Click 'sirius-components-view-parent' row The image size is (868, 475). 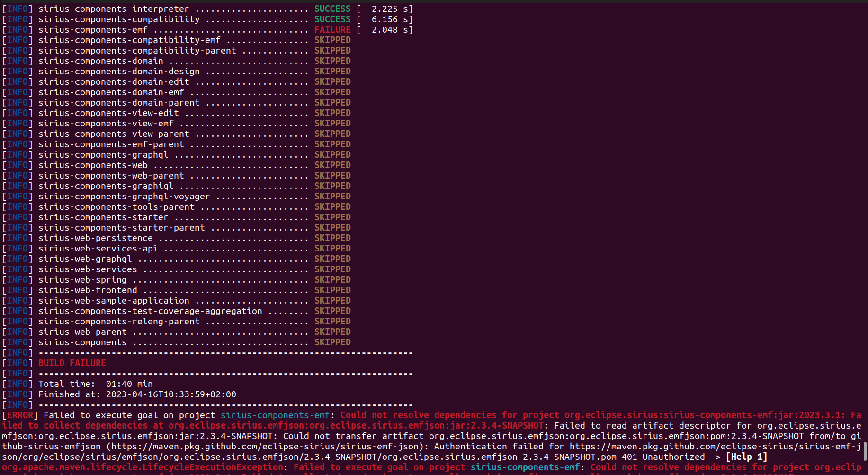coord(176,134)
